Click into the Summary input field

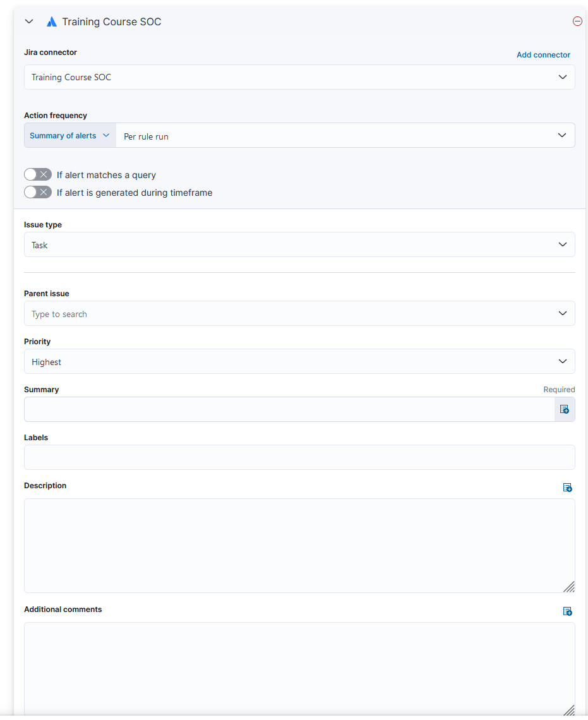[289, 409]
